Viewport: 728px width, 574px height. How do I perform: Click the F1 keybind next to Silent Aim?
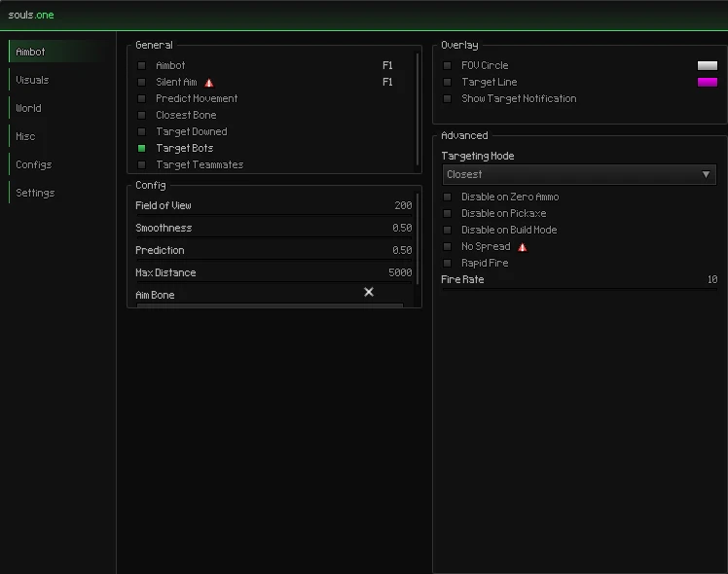tap(387, 82)
